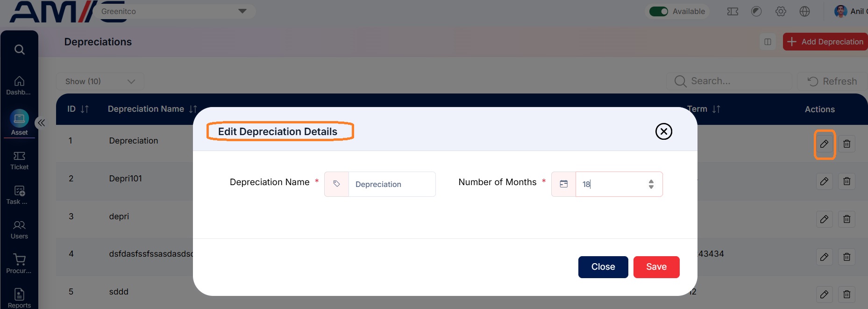Open the sidebar search icon
Image resolution: width=868 pixels, height=309 pixels.
19,49
